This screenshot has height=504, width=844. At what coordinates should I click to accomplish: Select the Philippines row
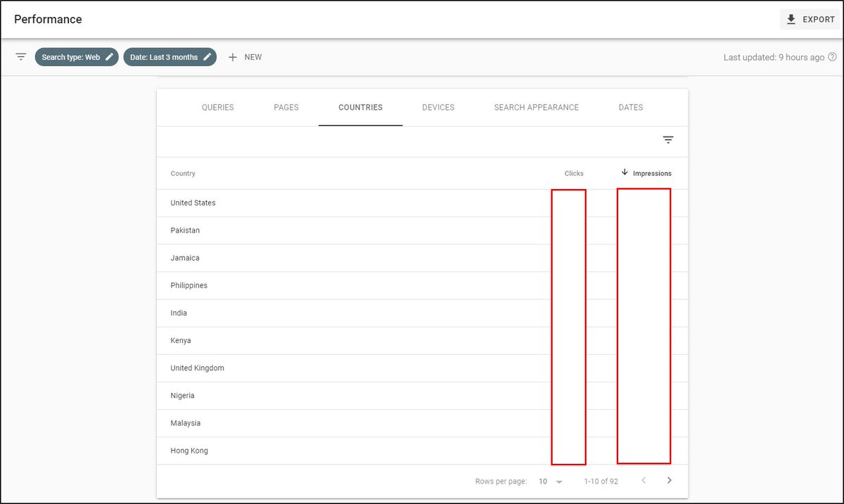coord(422,285)
